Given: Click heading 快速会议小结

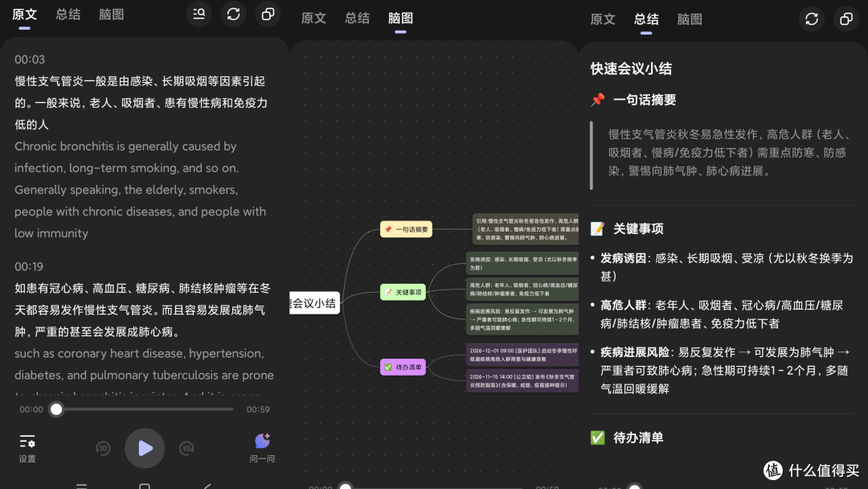Looking at the screenshot, I should click(x=631, y=68).
